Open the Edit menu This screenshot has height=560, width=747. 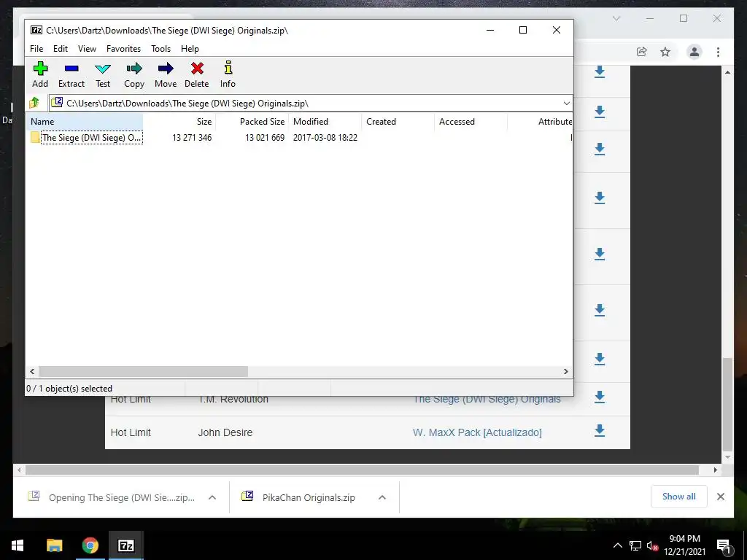coord(61,49)
